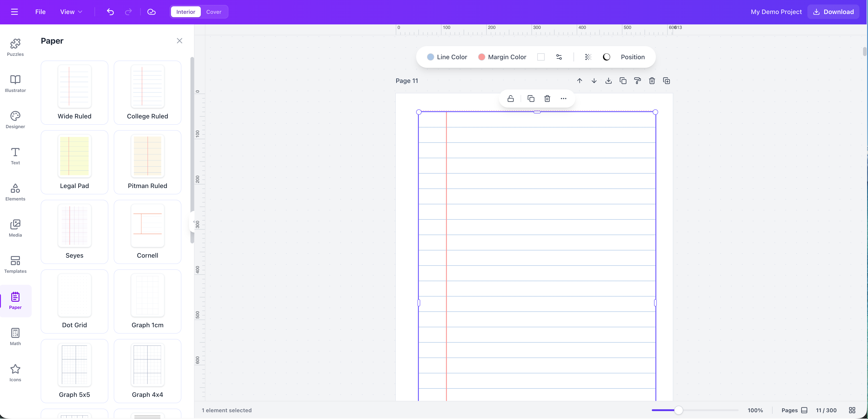Download Page 11 using the download icon
Screen dimensions: 868x419
(608, 81)
